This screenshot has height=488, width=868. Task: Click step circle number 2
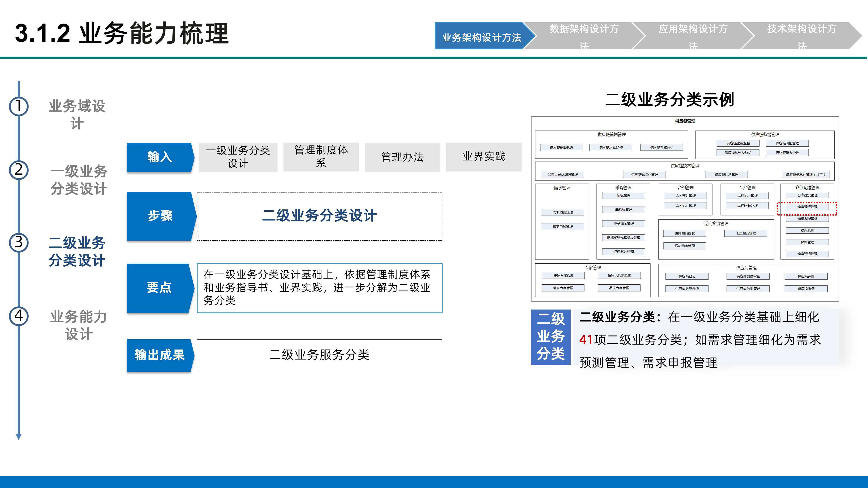[x=19, y=170]
